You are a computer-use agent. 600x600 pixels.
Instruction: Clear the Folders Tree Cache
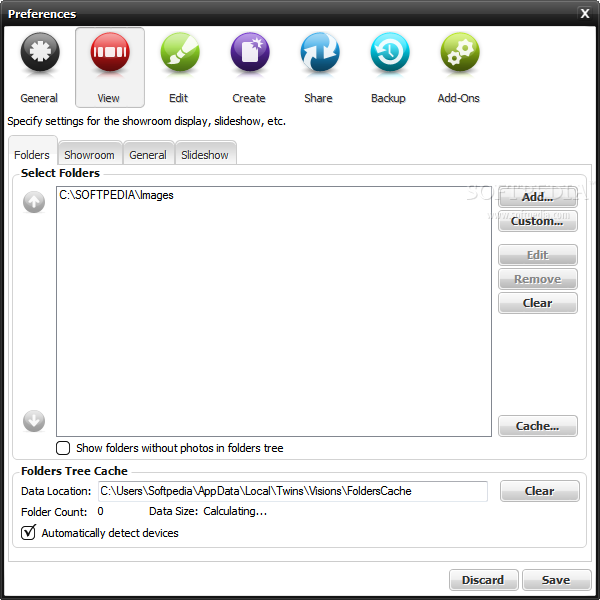540,491
